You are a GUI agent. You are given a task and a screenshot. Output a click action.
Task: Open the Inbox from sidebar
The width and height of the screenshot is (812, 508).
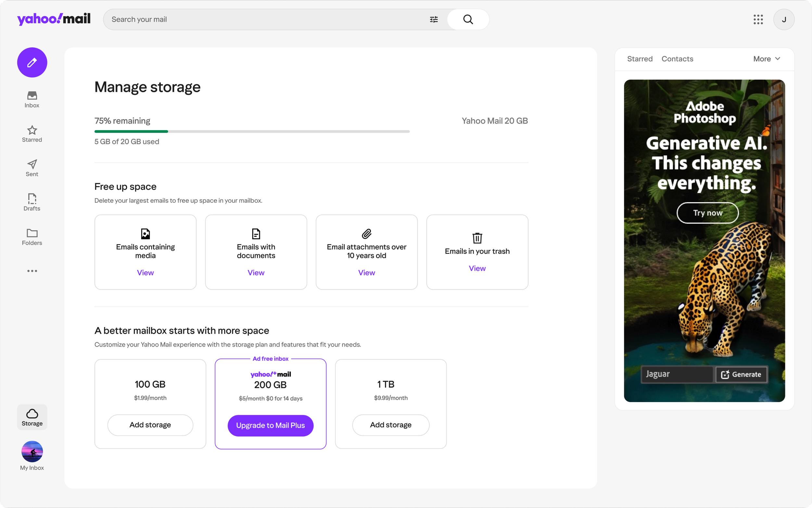pos(32,99)
